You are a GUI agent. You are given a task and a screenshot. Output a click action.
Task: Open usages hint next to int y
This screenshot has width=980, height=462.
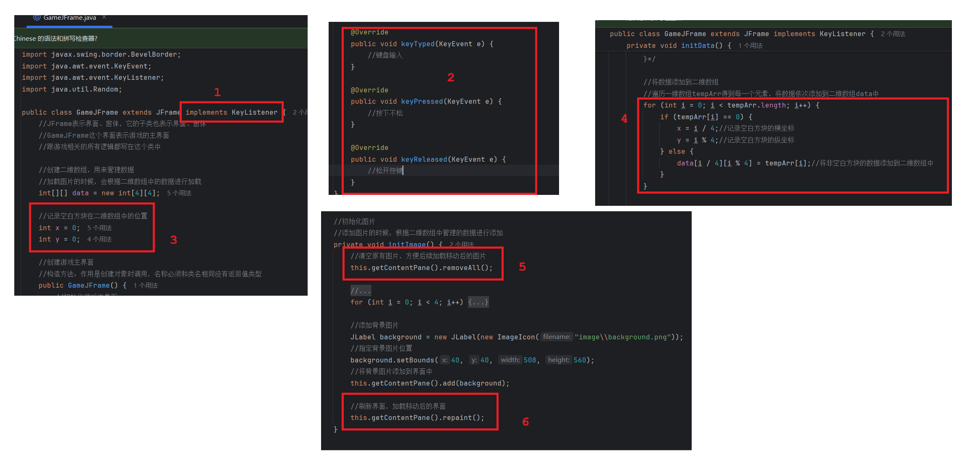tap(99, 239)
